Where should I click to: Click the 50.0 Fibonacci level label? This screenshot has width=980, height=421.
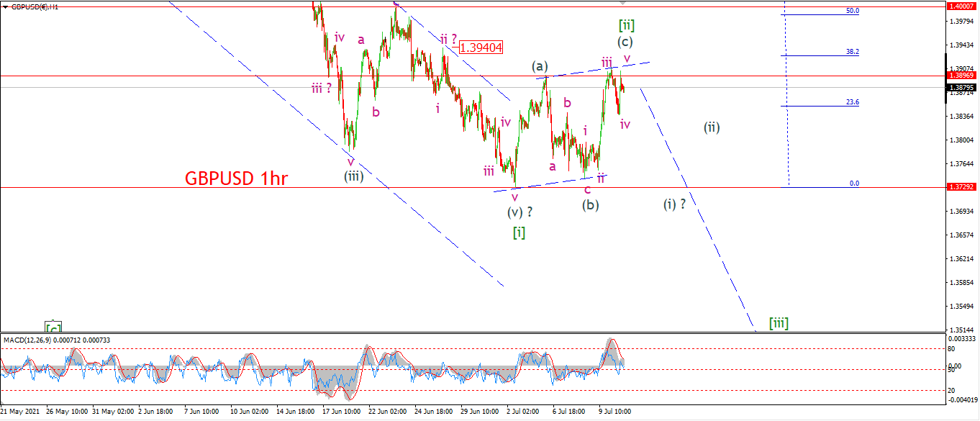853,11
